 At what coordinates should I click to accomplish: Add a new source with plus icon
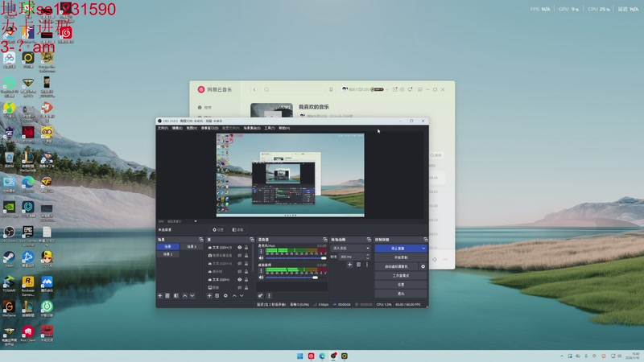[209, 296]
